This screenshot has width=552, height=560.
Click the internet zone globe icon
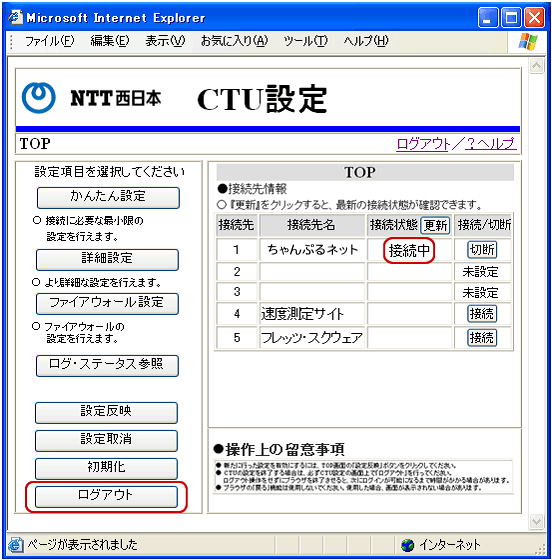[407, 545]
